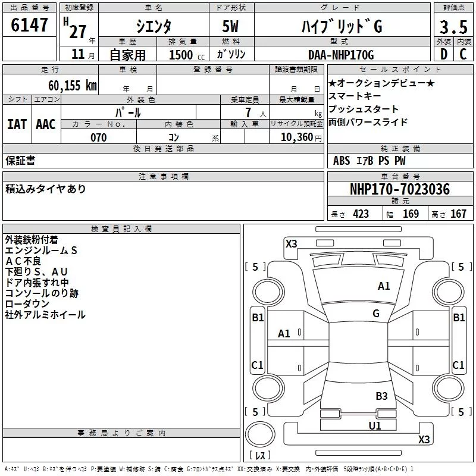The width and height of the screenshot is (476, 476).
Task: Click the equipment line ABS エアB PS PW
Action: point(369,161)
